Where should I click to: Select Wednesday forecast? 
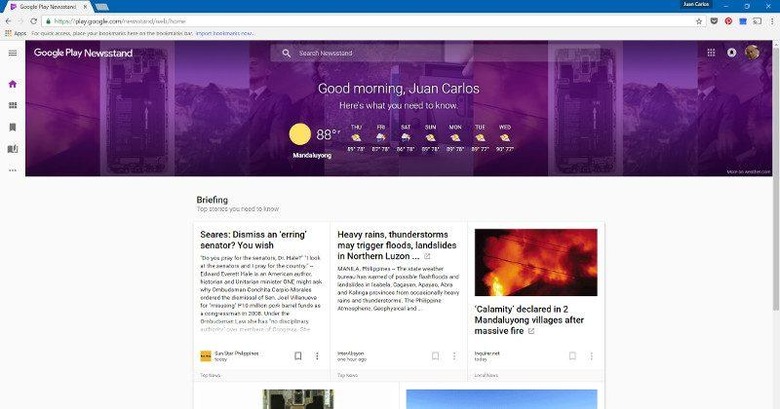pyautogui.click(x=505, y=138)
